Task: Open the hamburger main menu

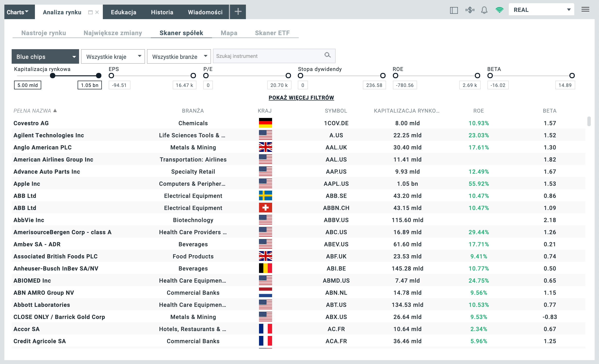Action: click(585, 9)
